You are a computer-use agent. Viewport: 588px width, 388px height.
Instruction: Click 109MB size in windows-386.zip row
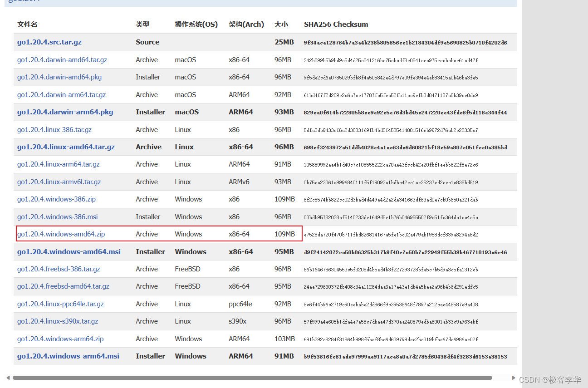tap(284, 199)
